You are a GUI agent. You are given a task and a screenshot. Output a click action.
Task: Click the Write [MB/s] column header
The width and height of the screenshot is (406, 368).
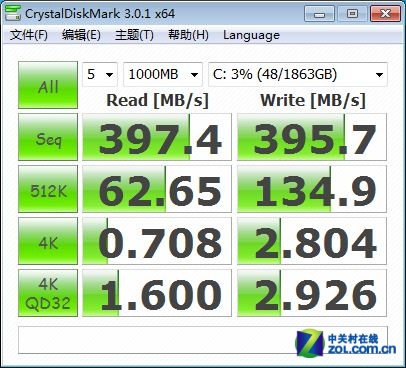tap(313, 101)
